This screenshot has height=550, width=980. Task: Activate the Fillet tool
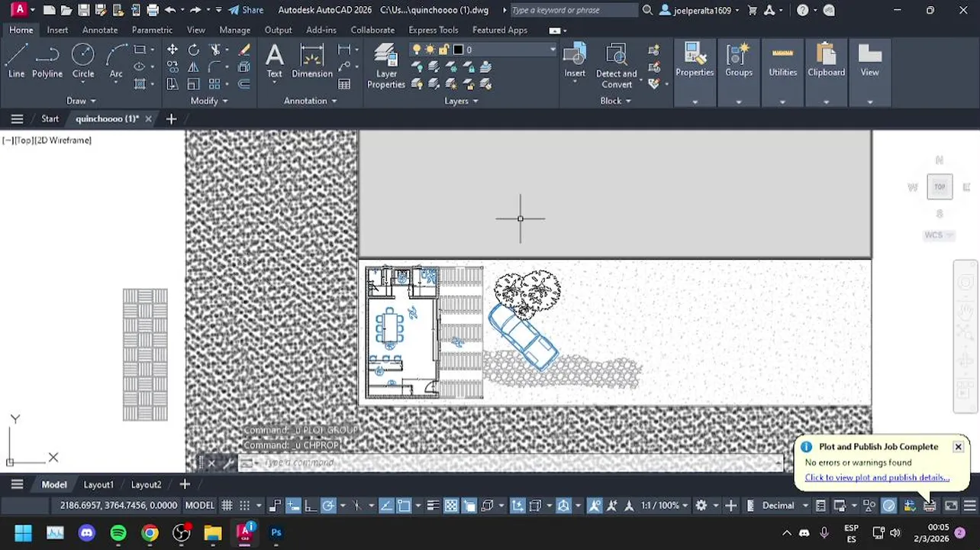(215, 67)
